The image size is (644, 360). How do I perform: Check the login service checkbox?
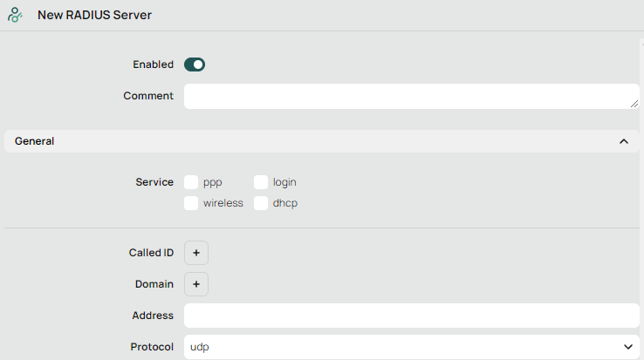261,182
